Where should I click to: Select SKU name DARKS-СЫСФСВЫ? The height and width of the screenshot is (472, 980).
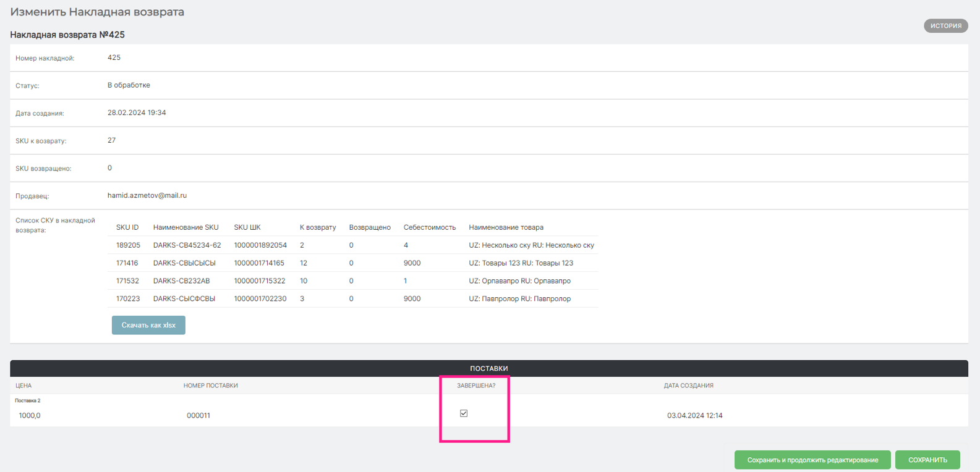(x=184, y=299)
